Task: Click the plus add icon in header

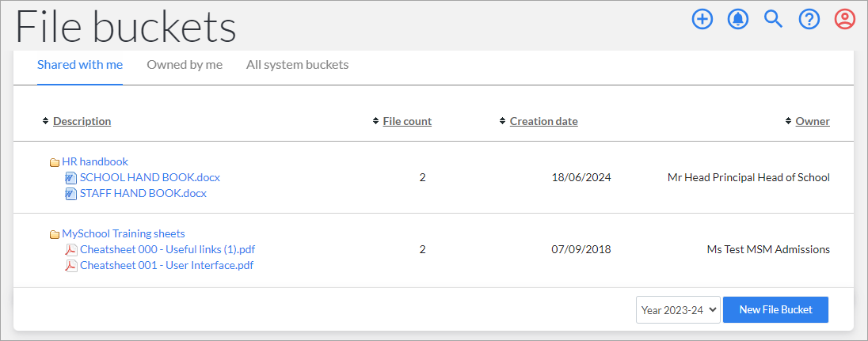Action: coord(702,20)
